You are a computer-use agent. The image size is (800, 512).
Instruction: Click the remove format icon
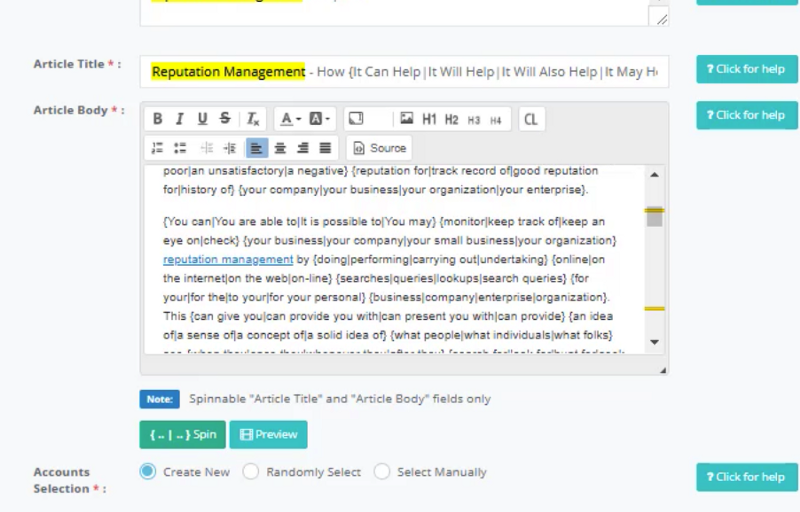(253, 119)
